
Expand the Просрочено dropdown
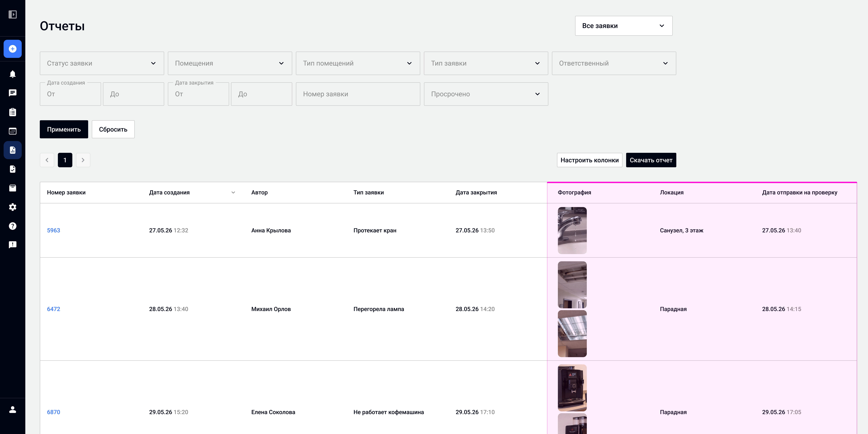coord(486,94)
